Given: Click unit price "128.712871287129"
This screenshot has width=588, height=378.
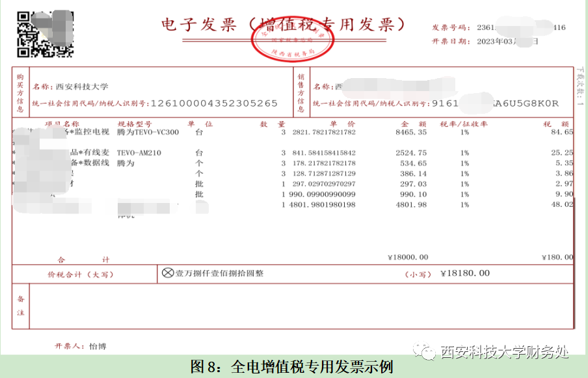Looking at the screenshot, I should (324, 174).
